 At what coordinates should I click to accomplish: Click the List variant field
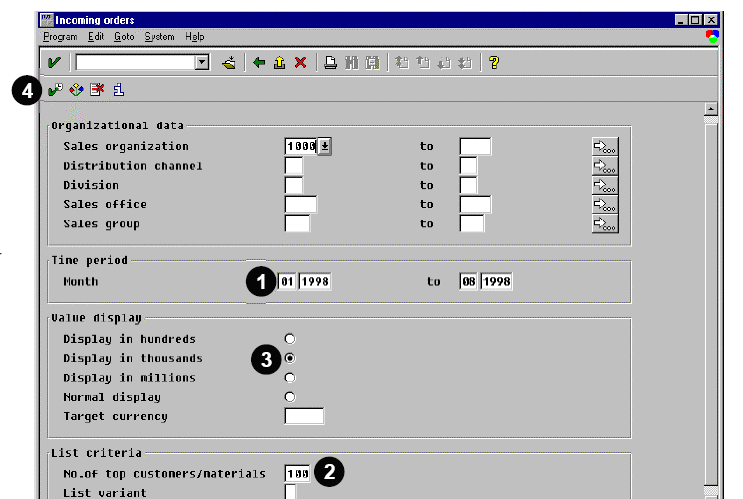290,492
